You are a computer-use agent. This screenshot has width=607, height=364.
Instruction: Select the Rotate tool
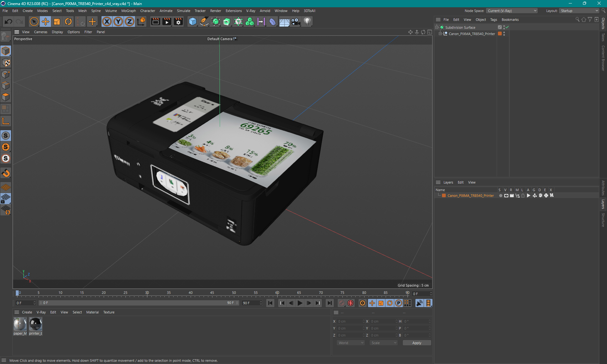[x=68, y=21]
